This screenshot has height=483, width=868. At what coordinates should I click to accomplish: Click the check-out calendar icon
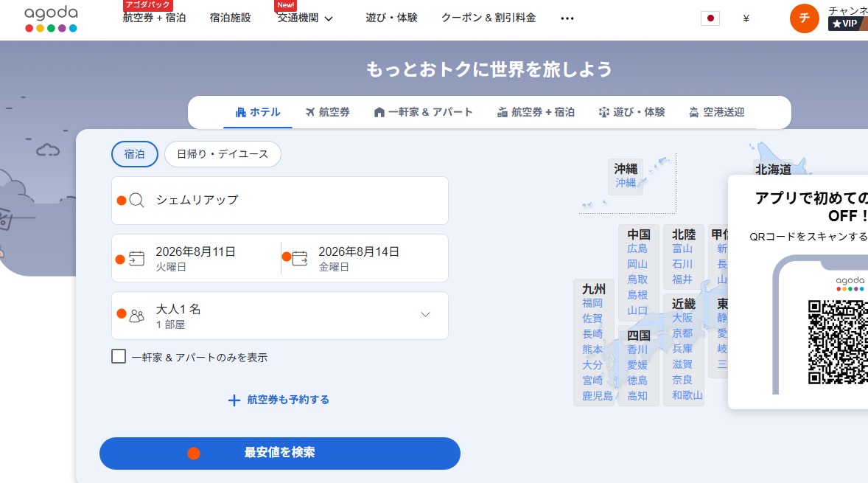coord(299,258)
